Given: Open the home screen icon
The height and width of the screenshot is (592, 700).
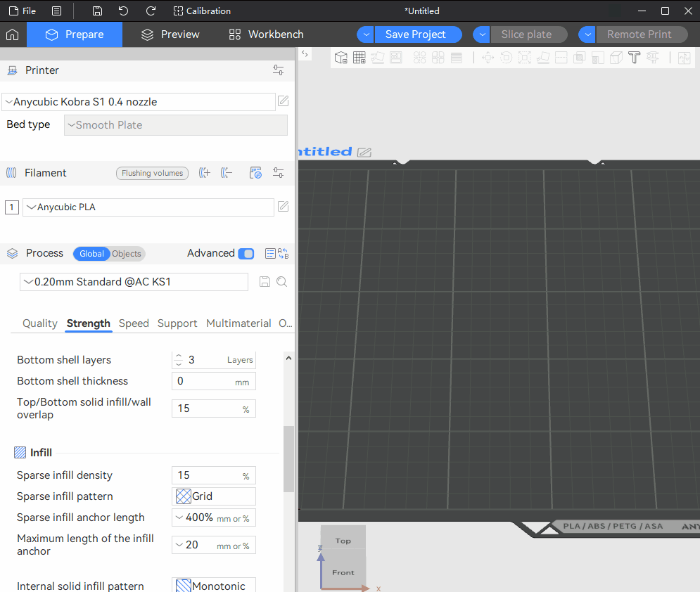Looking at the screenshot, I should (x=13, y=34).
